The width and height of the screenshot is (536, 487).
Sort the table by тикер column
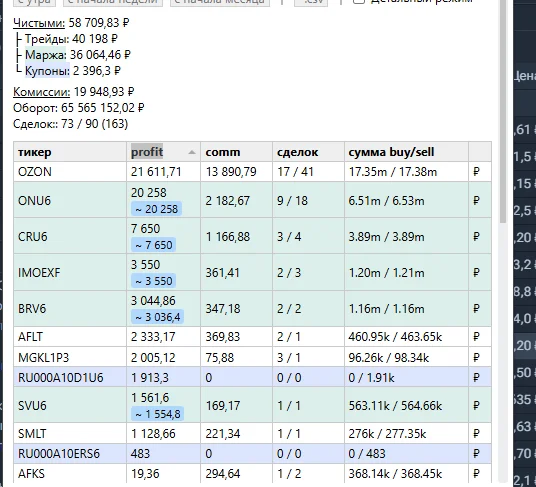click(x=70, y=152)
